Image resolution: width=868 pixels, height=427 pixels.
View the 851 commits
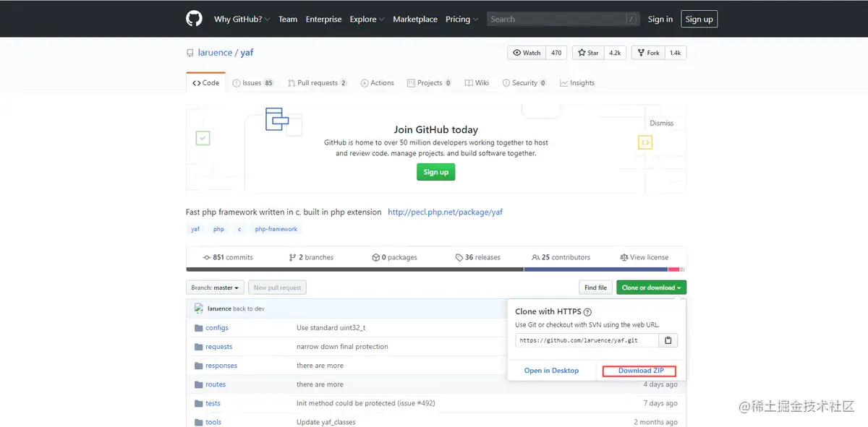click(228, 257)
